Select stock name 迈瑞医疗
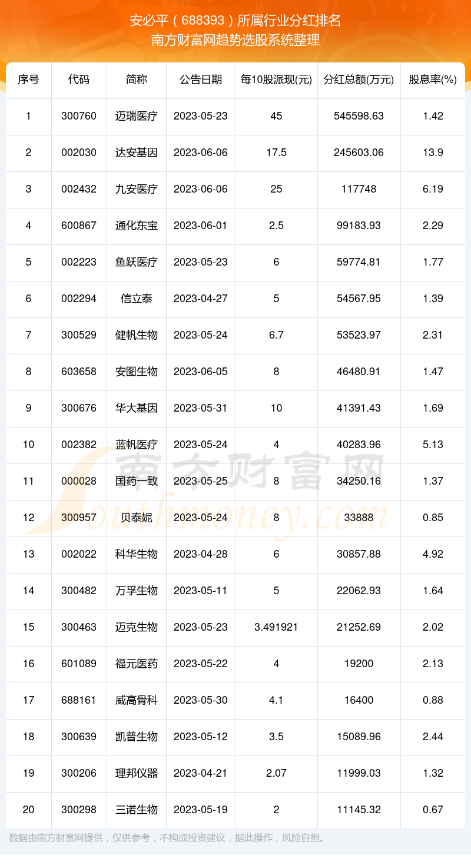Image resolution: width=471 pixels, height=868 pixels. tap(137, 116)
